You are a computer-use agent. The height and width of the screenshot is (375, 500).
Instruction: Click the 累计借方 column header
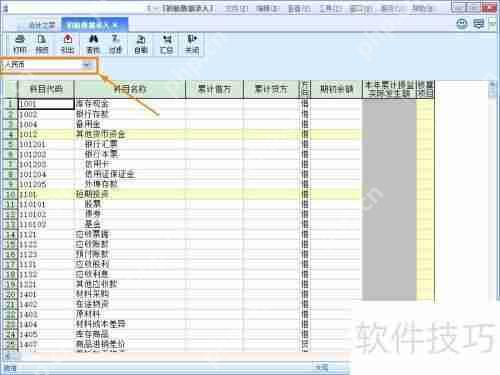coord(214,89)
